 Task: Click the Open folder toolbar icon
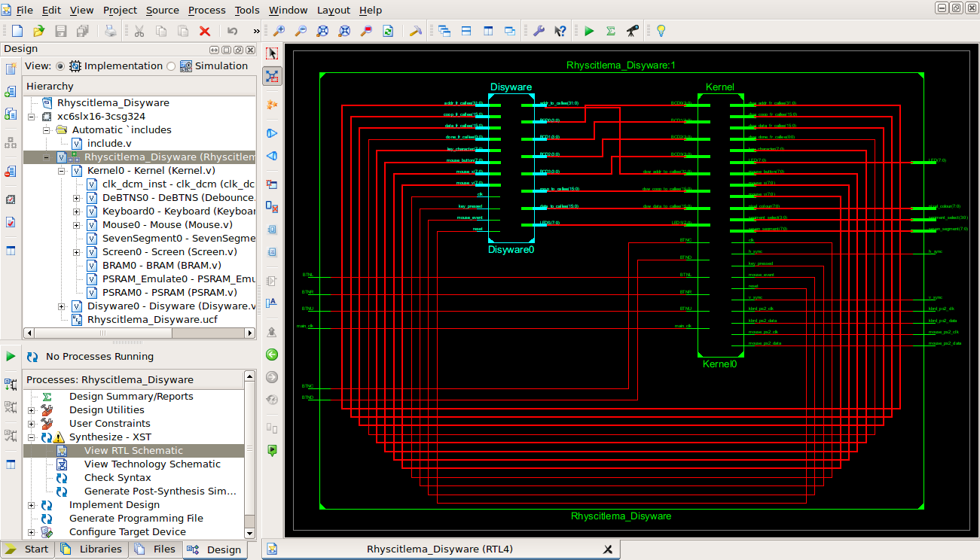(x=38, y=31)
